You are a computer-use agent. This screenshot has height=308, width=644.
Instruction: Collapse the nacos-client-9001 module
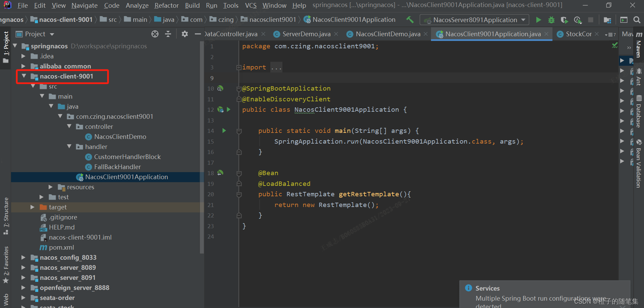24,76
